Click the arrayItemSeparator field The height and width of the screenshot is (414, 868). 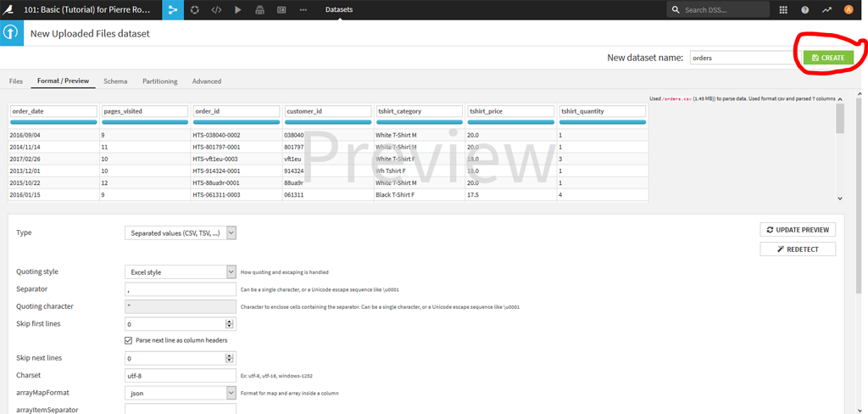click(181, 409)
